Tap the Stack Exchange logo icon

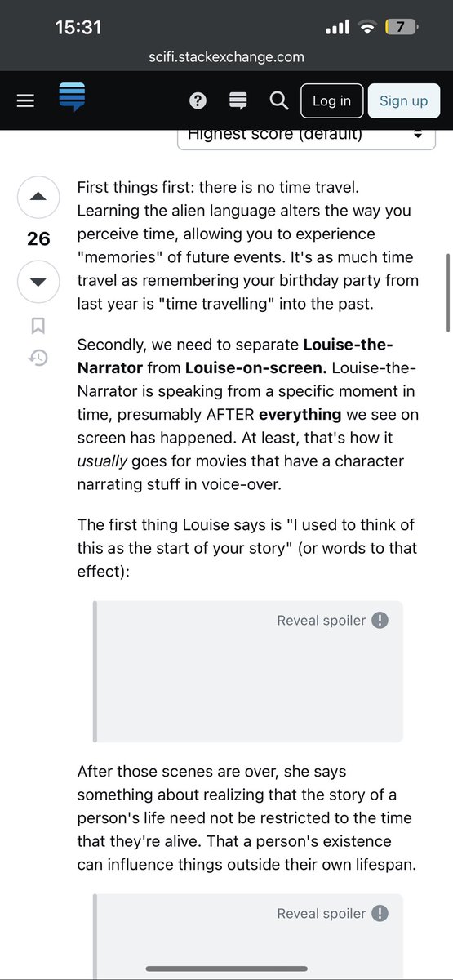click(72, 97)
